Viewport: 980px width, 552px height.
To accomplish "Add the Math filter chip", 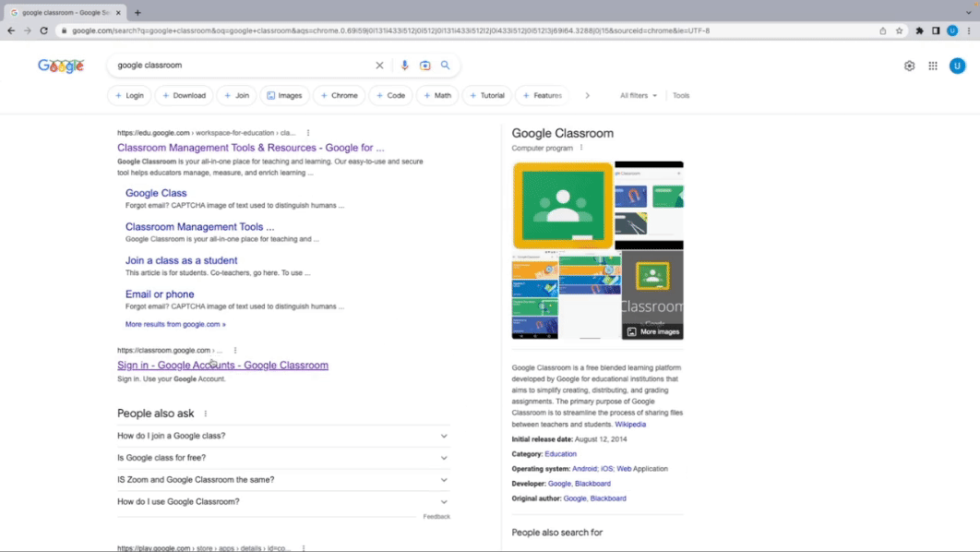I will click(x=437, y=96).
